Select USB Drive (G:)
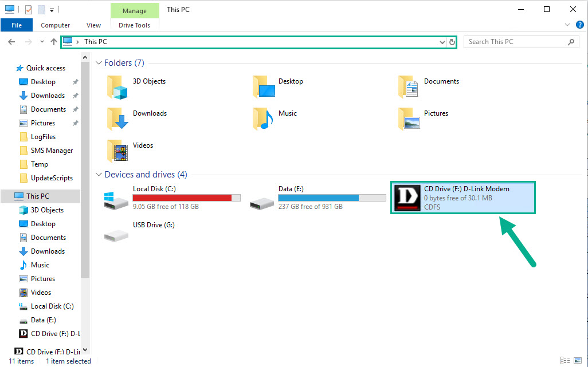 pyautogui.click(x=139, y=232)
